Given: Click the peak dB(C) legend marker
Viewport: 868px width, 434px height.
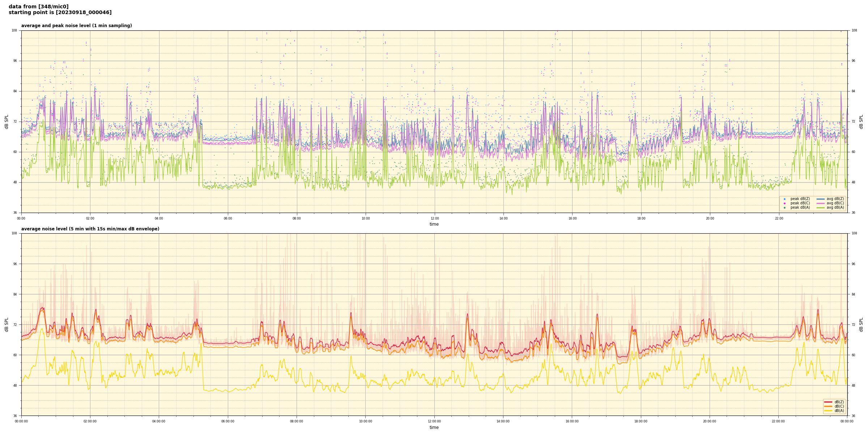Looking at the screenshot, I should pyautogui.click(x=784, y=203).
